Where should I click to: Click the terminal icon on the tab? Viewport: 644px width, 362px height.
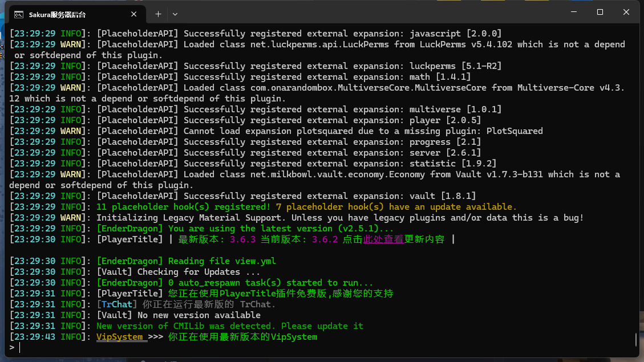pyautogui.click(x=19, y=15)
